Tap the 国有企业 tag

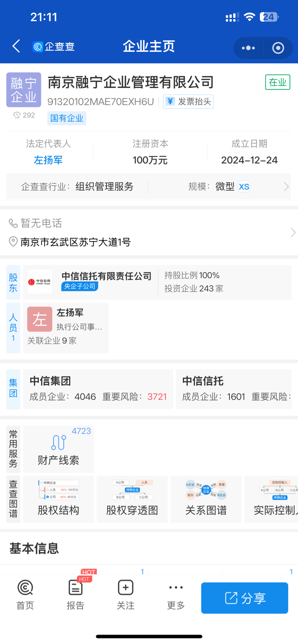(67, 118)
